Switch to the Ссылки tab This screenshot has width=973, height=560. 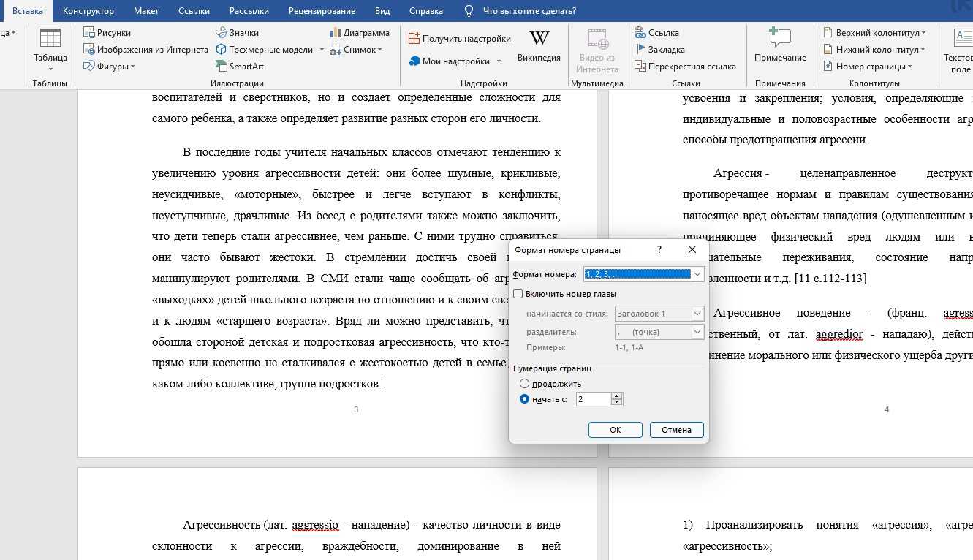[x=194, y=11]
